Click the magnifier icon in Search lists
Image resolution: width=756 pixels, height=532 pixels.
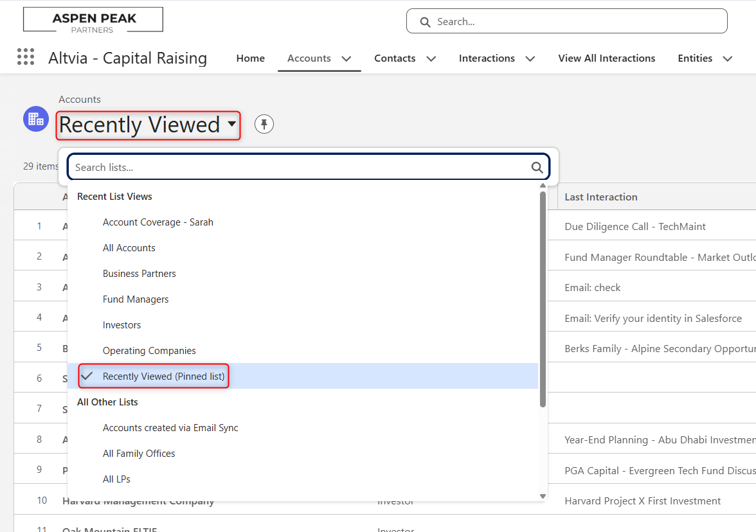[x=537, y=168]
